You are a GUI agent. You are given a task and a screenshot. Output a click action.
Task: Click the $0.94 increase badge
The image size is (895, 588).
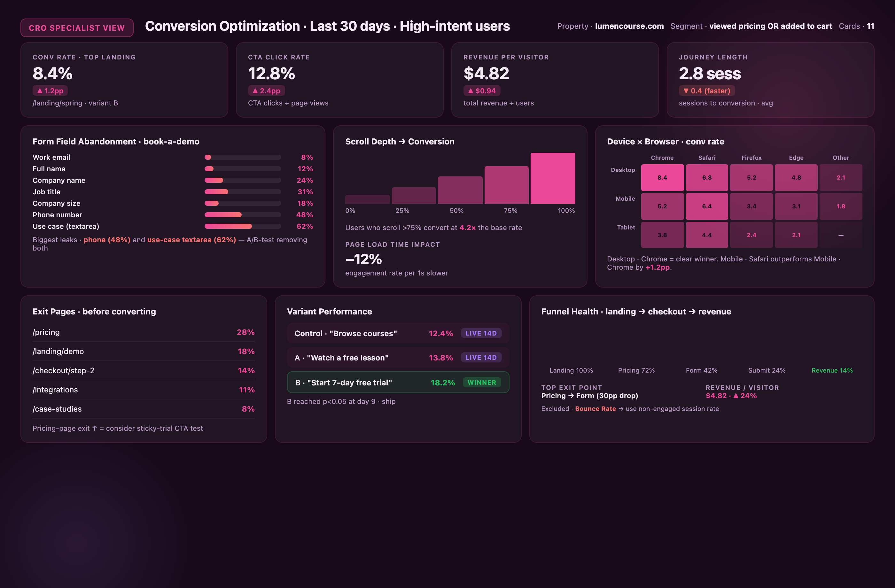[x=482, y=91]
